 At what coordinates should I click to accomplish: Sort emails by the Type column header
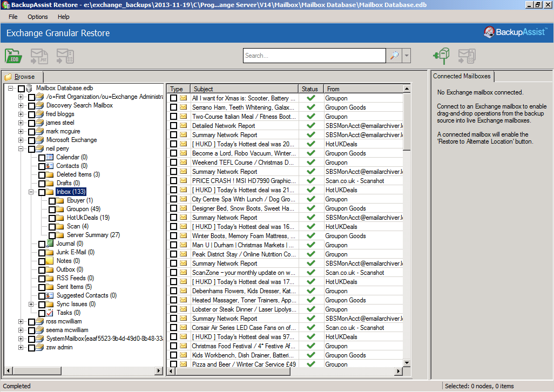tap(178, 89)
